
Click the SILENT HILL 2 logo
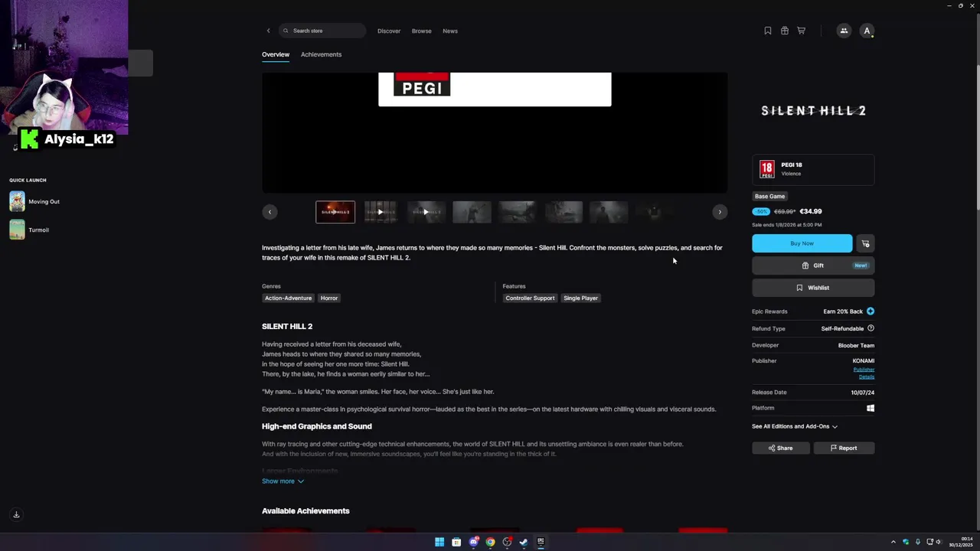(x=813, y=110)
